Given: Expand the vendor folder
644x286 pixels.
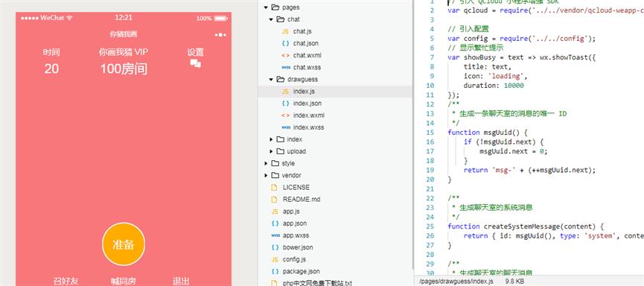Looking at the screenshot, I should (x=266, y=176).
